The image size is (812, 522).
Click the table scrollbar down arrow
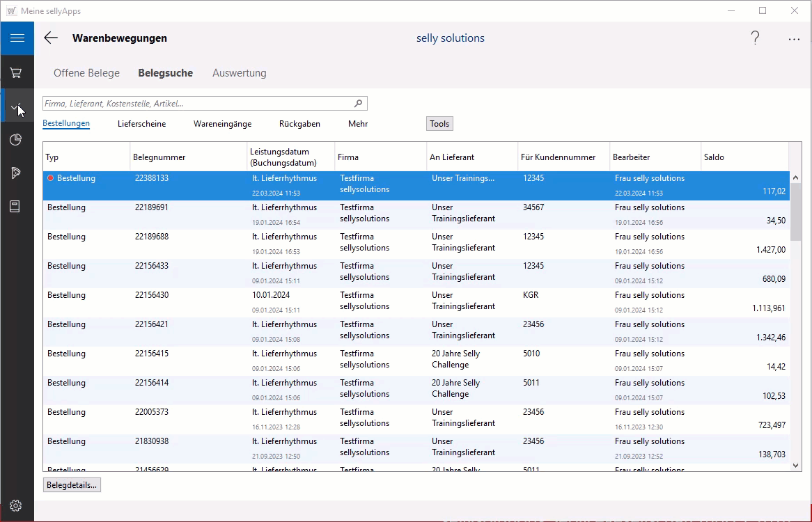point(795,466)
